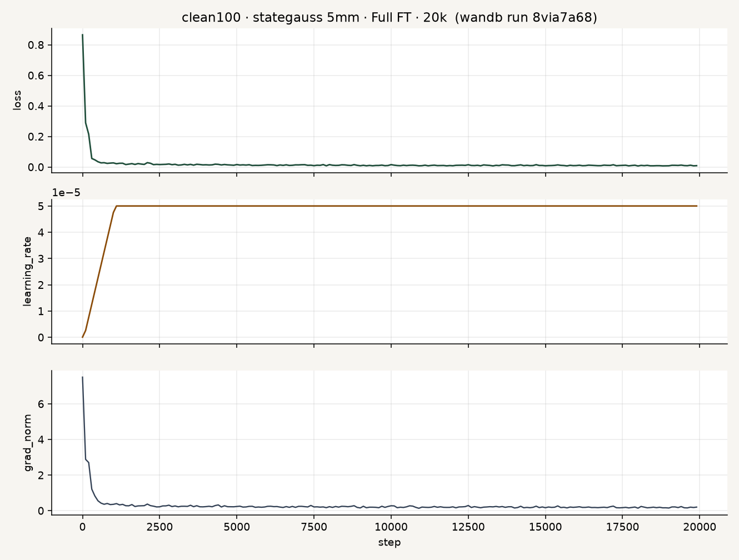Click the 0.0 tick on the loss axis
The height and width of the screenshot is (560, 739).
click(x=36, y=167)
